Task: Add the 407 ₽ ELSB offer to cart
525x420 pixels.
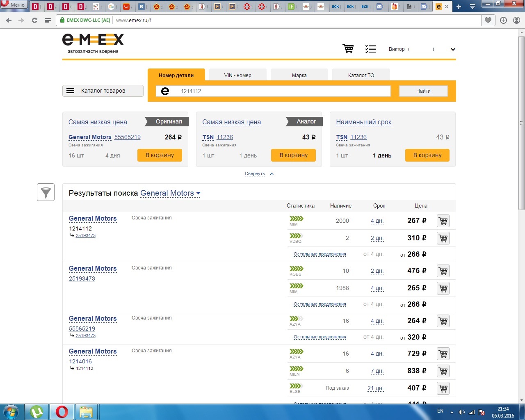Action: (443, 388)
